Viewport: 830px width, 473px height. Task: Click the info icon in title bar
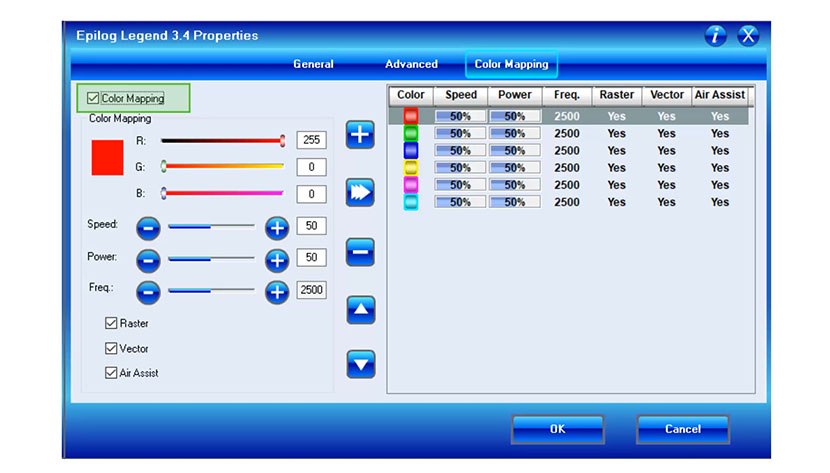click(x=715, y=35)
